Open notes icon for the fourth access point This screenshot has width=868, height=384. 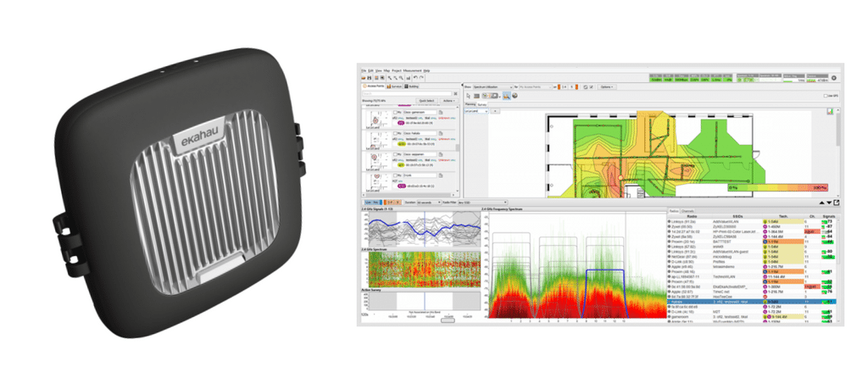click(x=441, y=175)
